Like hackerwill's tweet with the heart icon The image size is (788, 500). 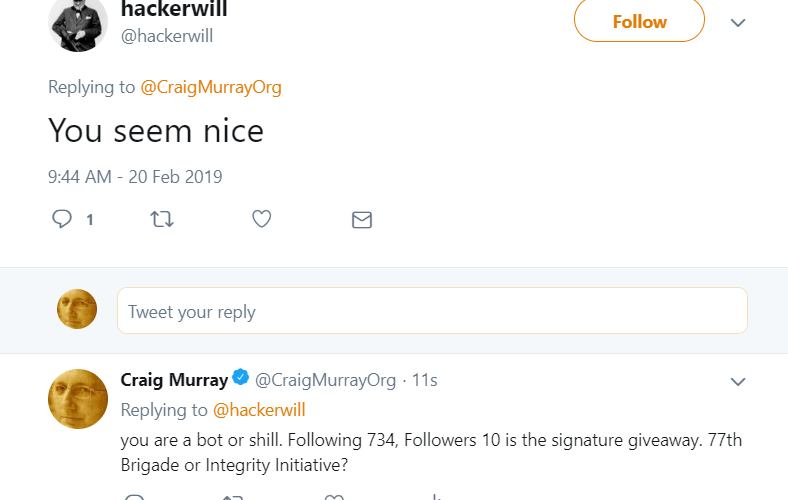point(261,219)
